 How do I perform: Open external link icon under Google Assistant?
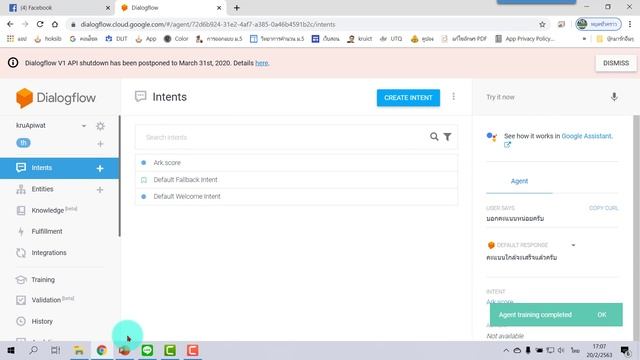coord(507,144)
